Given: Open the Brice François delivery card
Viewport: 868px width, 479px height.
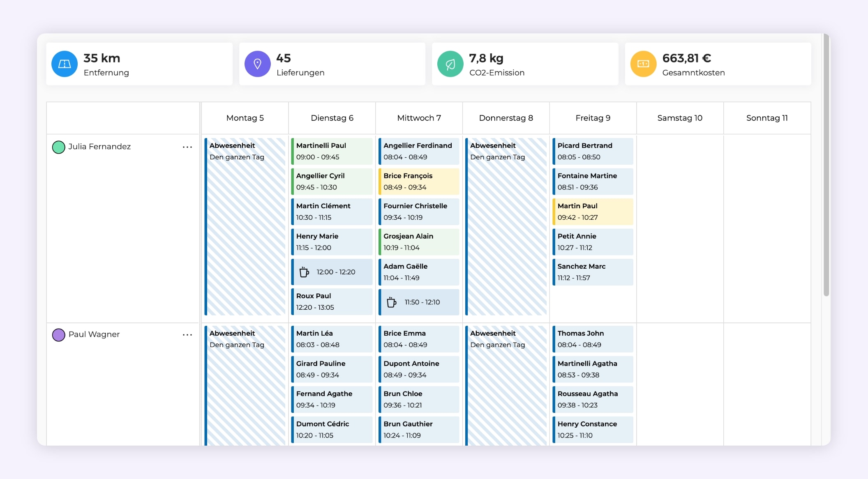Looking at the screenshot, I should click(x=419, y=182).
